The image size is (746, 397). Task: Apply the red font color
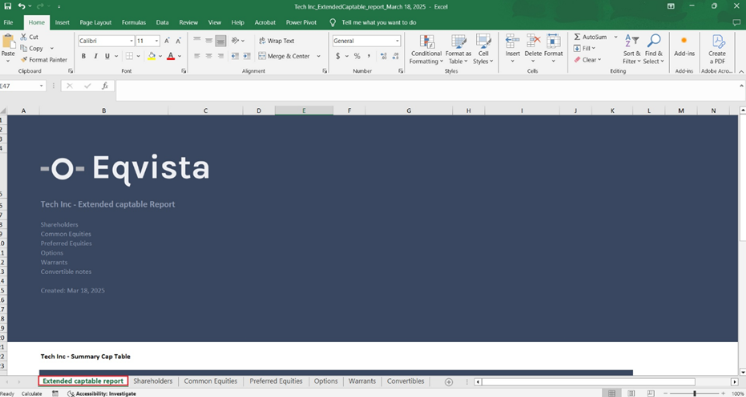pyautogui.click(x=171, y=56)
